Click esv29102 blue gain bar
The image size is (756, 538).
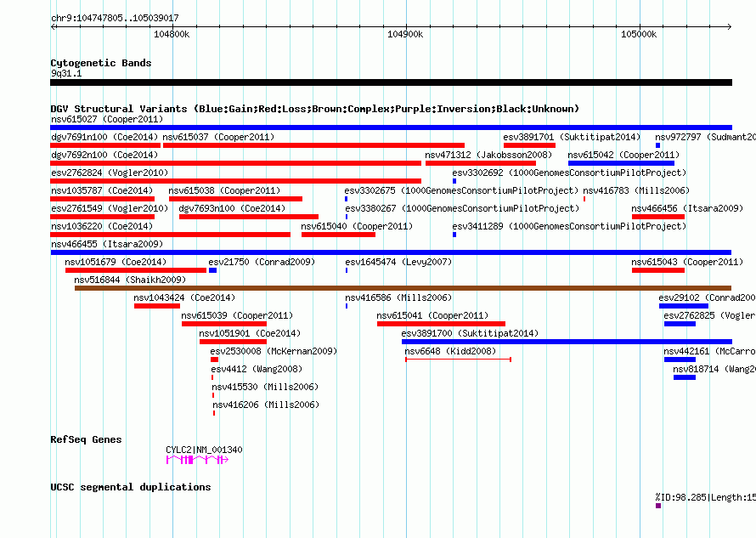click(684, 306)
